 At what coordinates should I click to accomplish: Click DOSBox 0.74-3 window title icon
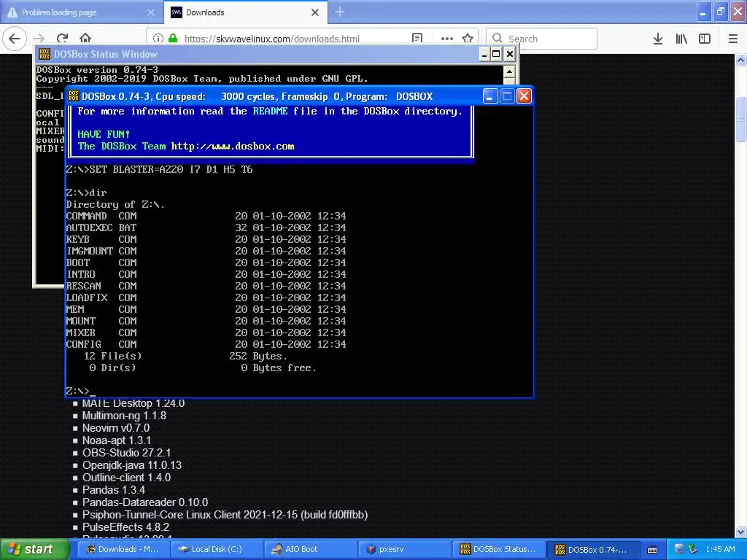pos(74,96)
